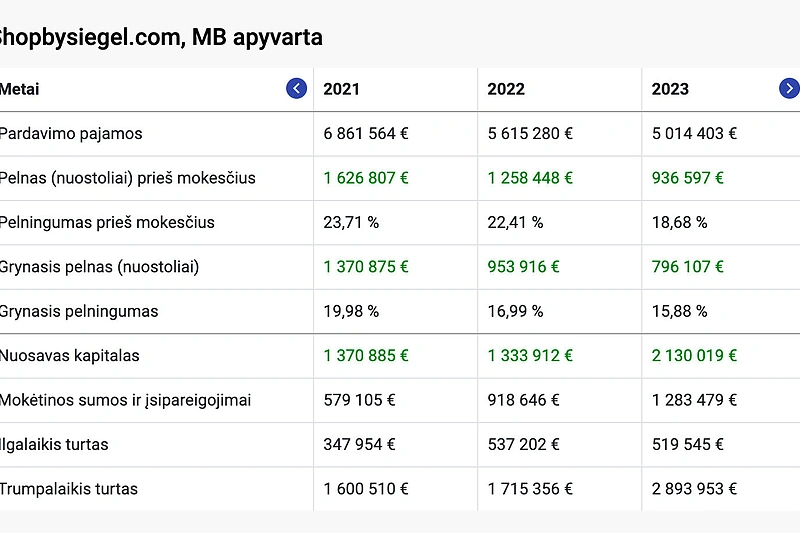Click the 23,71 % value
The image size is (800, 533).
[351, 222]
